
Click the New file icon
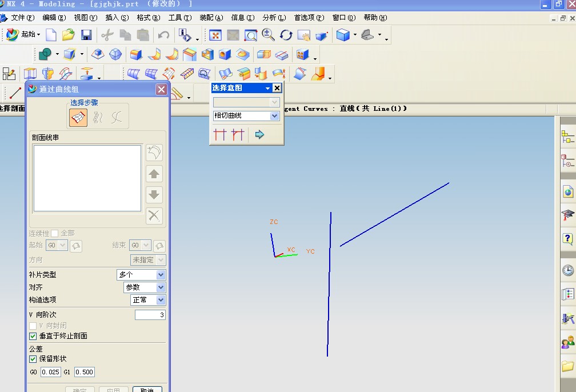click(51, 35)
